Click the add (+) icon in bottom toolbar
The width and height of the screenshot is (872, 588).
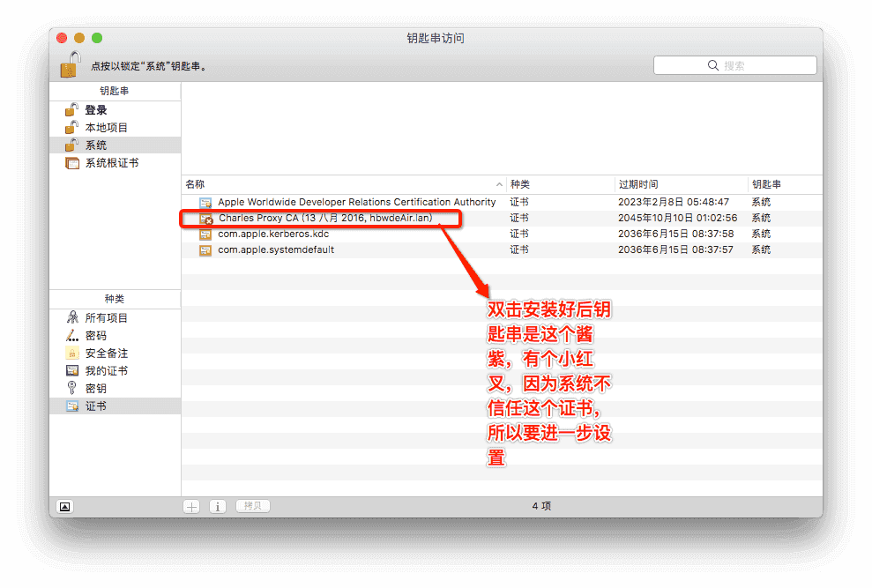tap(191, 506)
